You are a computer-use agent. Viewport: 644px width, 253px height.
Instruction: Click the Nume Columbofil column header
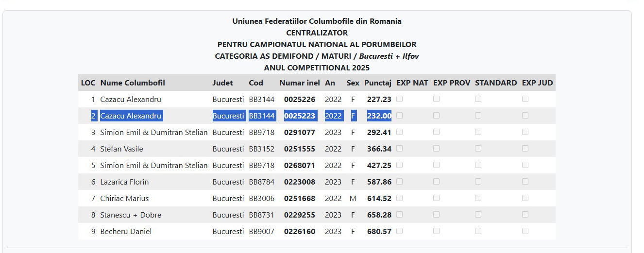pos(133,83)
